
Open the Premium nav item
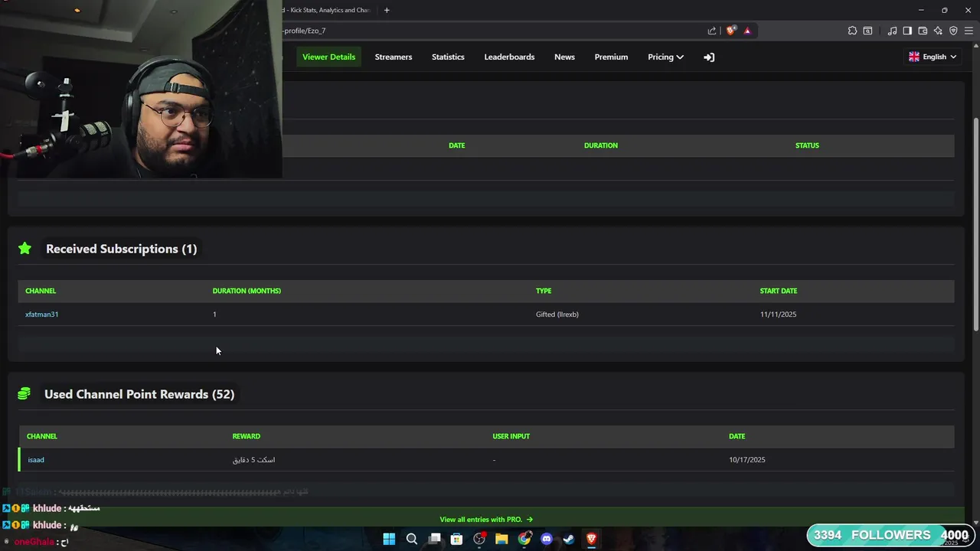(611, 57)
